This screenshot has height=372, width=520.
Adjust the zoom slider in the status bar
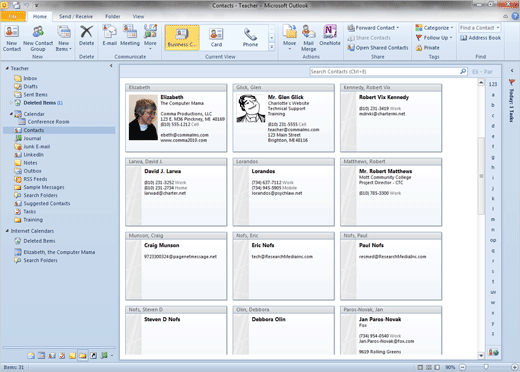tap(486, 367)
